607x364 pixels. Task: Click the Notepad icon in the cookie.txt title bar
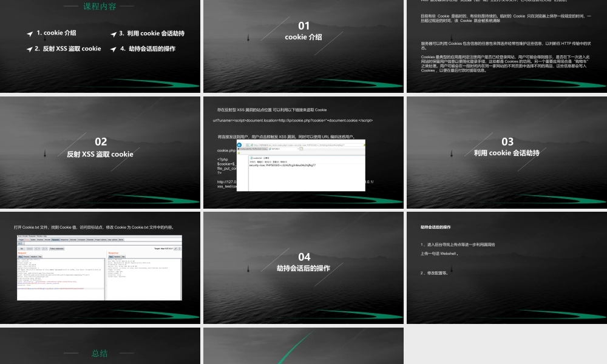251,157
